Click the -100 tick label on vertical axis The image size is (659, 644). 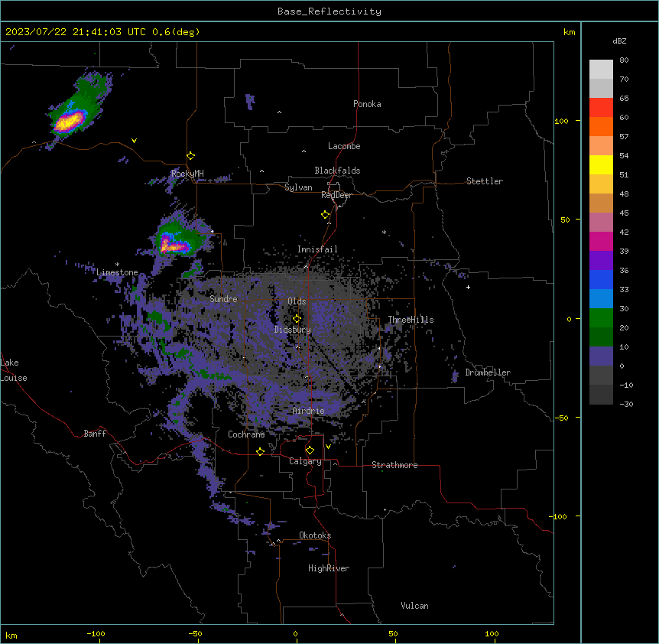point(560,516)
